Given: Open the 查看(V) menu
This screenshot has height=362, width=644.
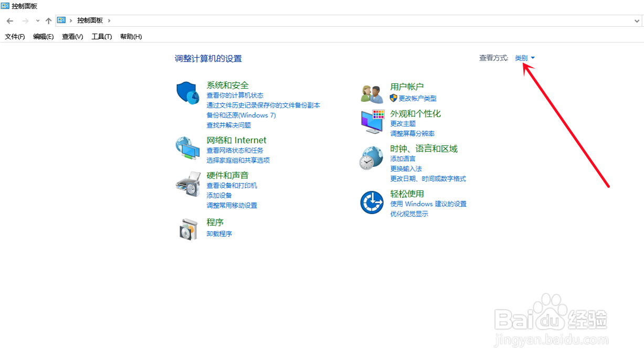Looking at the screenshot, I should (x=72, y=37).
